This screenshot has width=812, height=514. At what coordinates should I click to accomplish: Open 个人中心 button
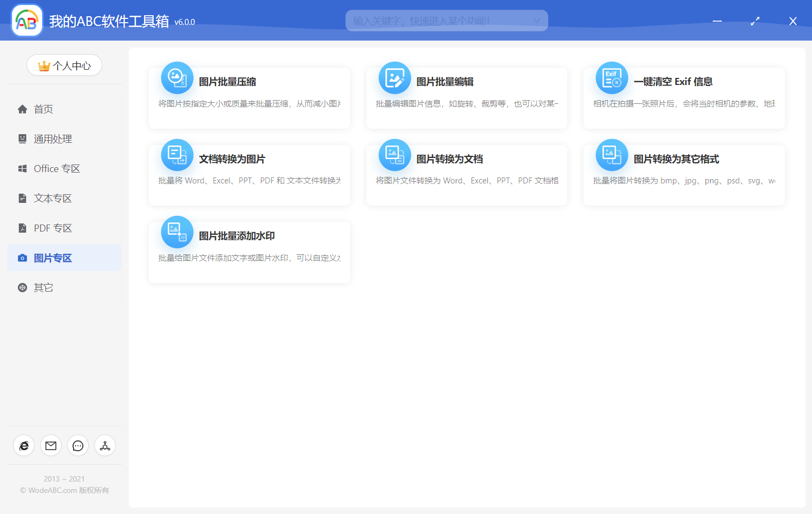(64, 65)
